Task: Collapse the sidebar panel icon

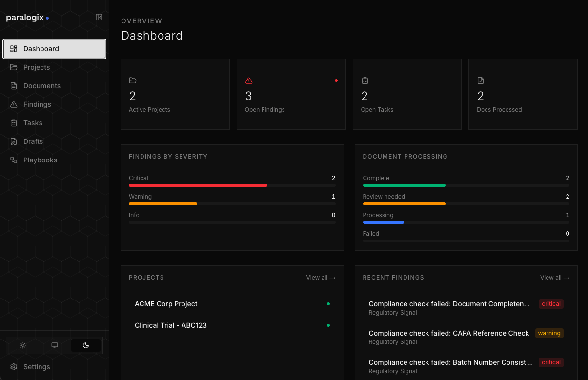Action: click(99, 17)
